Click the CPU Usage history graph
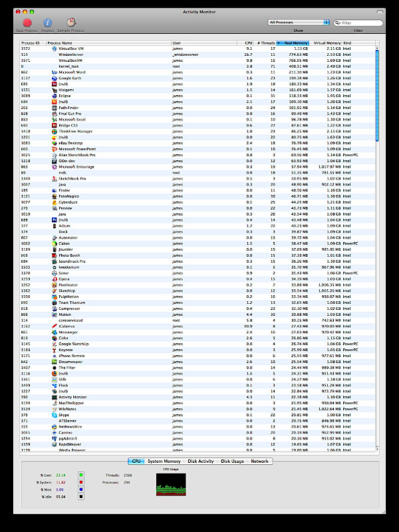 (171, 485)
